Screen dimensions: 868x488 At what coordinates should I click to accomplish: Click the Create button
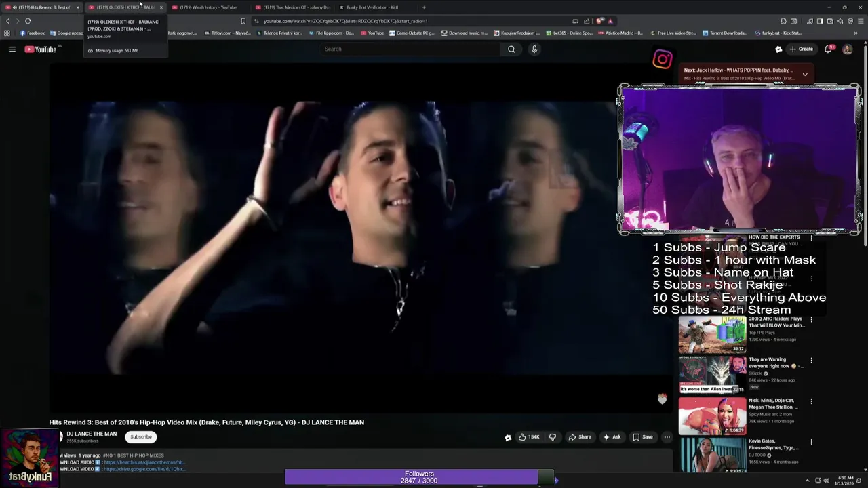coord(801,49)
